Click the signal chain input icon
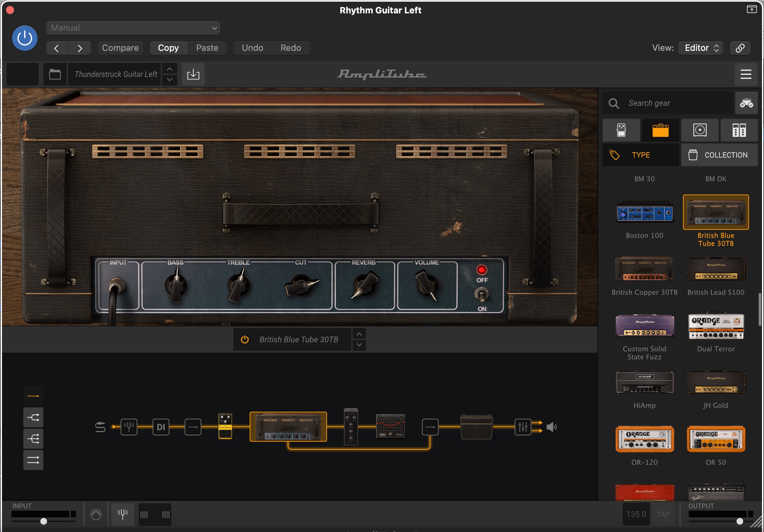 coord(100,427)
